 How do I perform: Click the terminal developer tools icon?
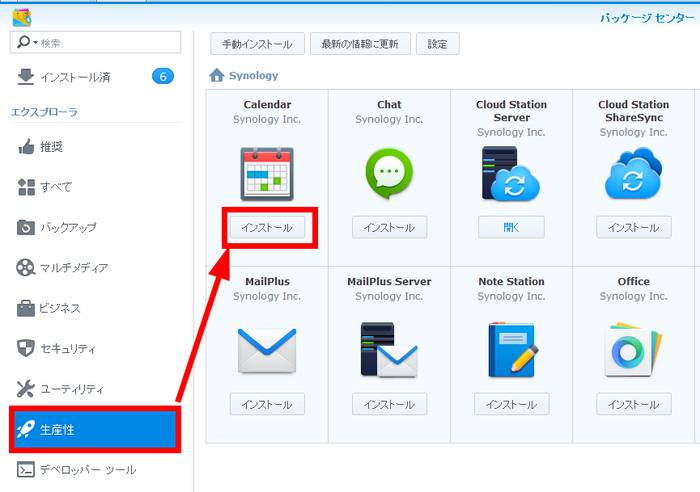tap(25, 470)
